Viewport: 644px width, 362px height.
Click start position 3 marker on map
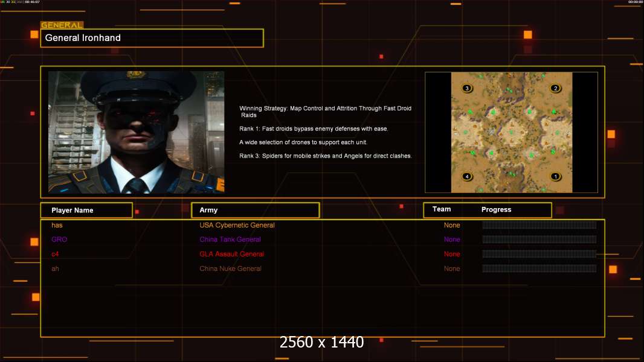coord(467,88)
